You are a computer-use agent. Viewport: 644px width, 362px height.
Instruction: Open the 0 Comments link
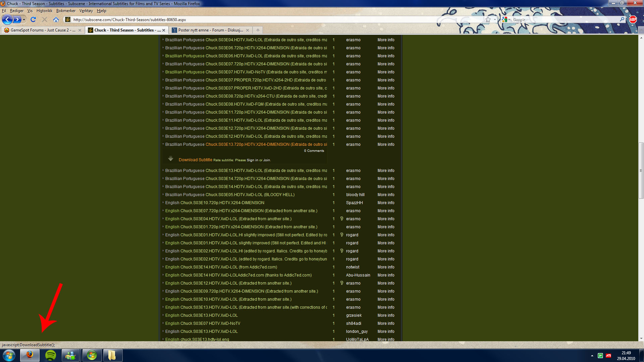click(314, 151)
